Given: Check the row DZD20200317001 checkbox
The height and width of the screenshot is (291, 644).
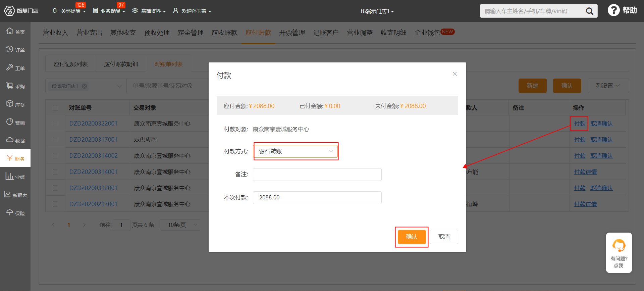Looking at the screenshot, I should pyautogui.click(x=55, y=140).
